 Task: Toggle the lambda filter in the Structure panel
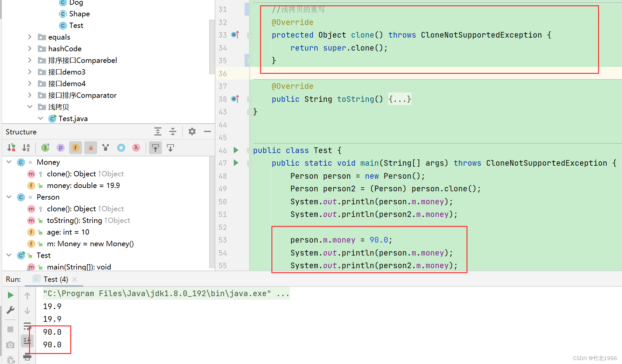click(136, 147)
